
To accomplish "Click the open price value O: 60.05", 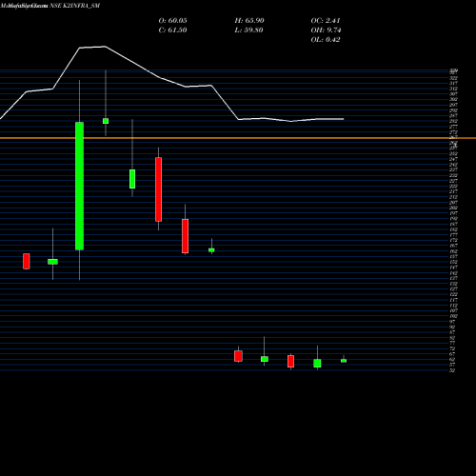I will click(172, 21).
